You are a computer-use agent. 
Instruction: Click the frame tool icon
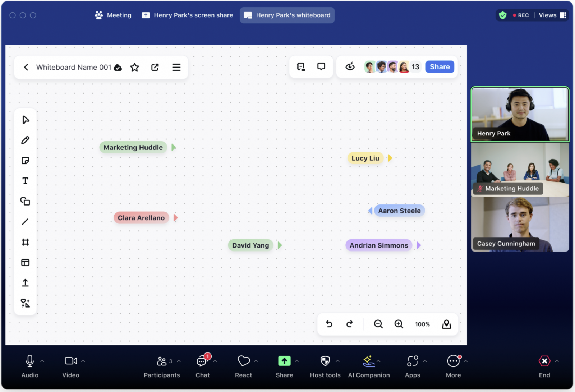click(x=25, y=242)
